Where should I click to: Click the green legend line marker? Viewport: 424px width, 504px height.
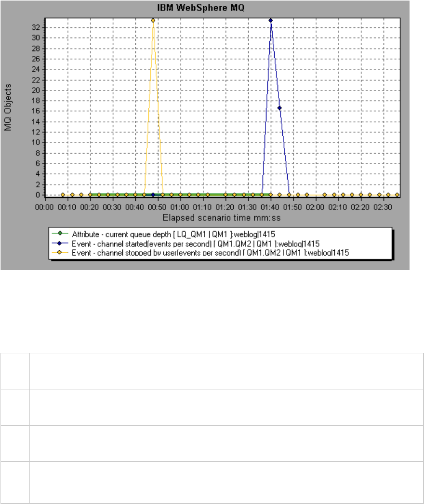(x=60, y=233)
